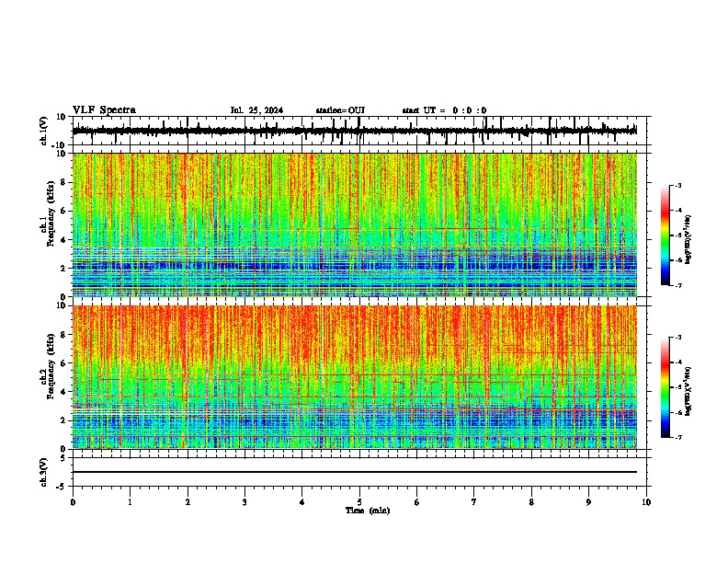This screenshot has height=563, width=728.
Task: Click the "start UT = 0:0:0" header text
Action: pyautogui.click(x=444, y=110)
